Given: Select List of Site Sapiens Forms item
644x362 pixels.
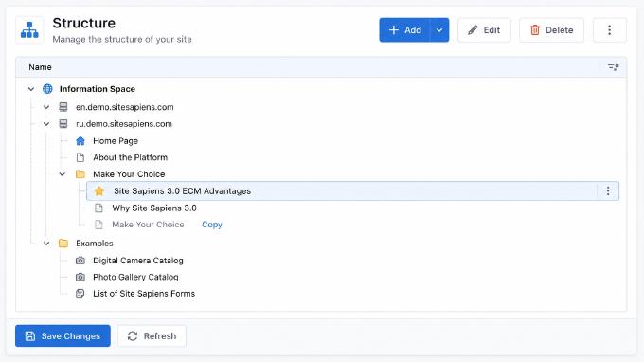Looking at the screenshot, I should tap(144, 294).
